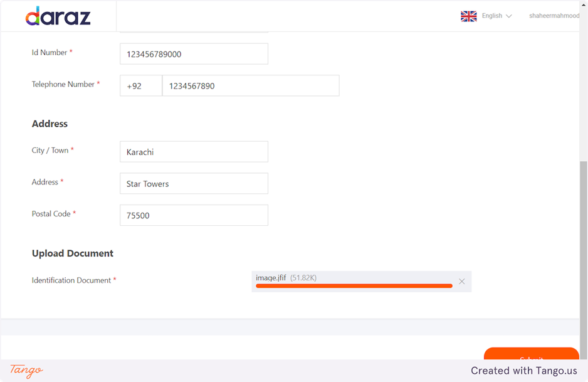The width and height of the screenshot is (588, 382).
Task: Click the Telephone Number label
Action: pyautogui.click(x=63, y=84)
